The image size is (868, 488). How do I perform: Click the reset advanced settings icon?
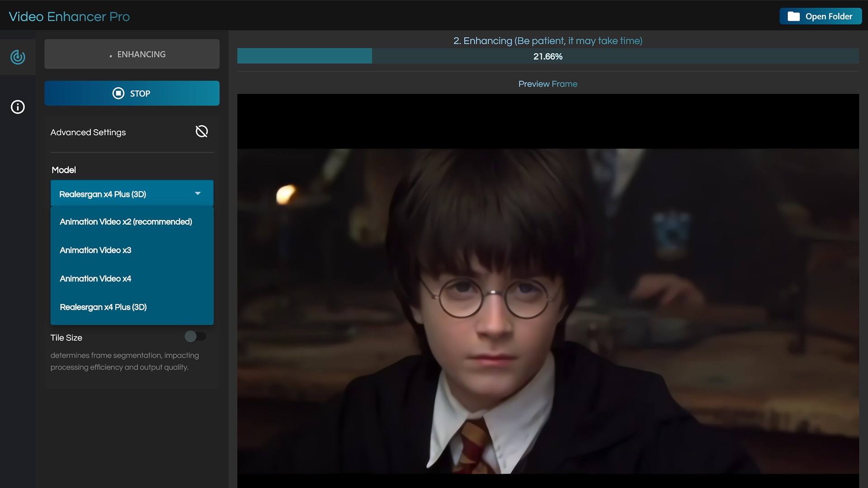tap(202, 131)
